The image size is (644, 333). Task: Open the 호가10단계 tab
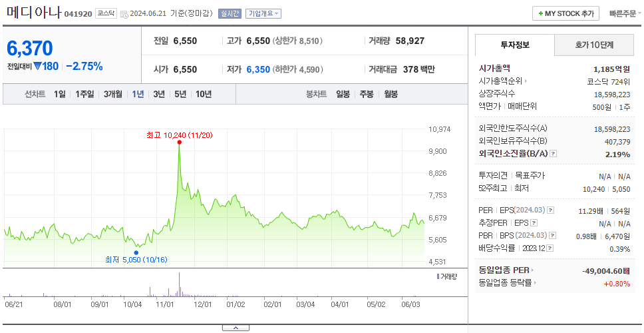pyautogui.click(x=594, y=45)
